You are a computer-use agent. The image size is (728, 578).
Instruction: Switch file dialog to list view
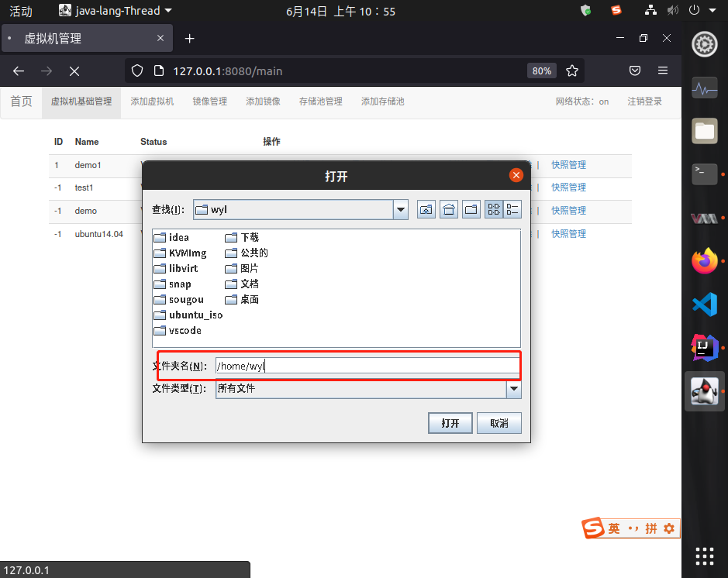494,210
